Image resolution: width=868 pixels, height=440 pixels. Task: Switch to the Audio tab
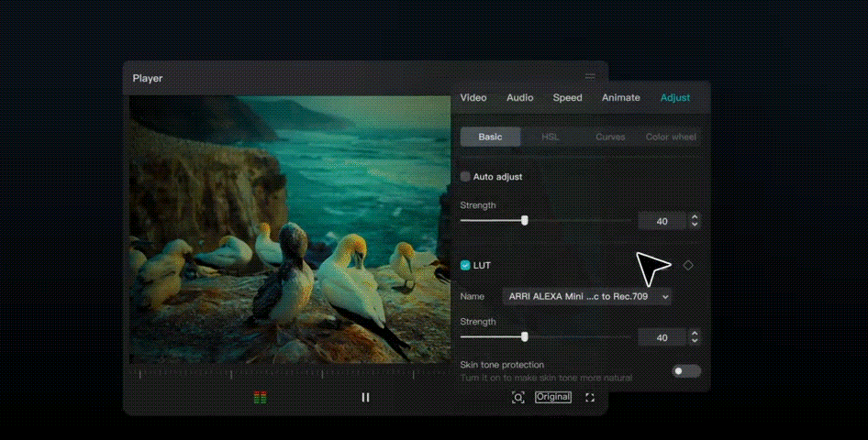coord(520,98)
